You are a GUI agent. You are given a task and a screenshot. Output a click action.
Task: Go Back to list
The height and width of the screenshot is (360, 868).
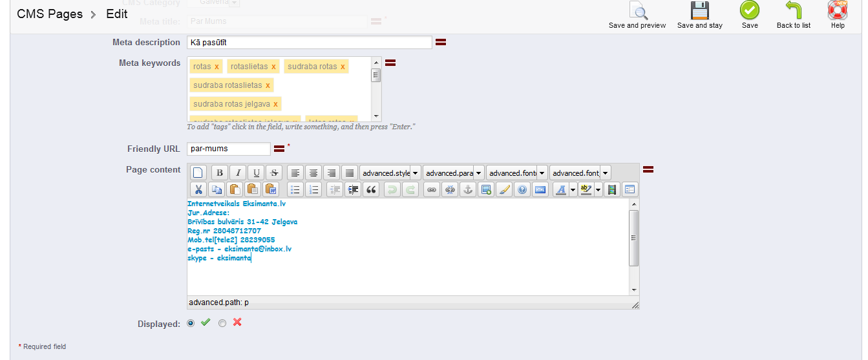[794, 16]
